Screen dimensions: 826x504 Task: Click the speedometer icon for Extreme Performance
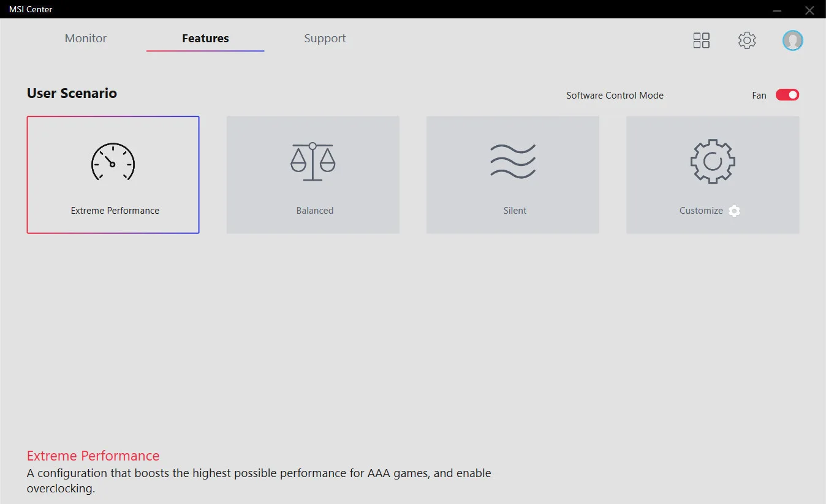coord(113,162)
